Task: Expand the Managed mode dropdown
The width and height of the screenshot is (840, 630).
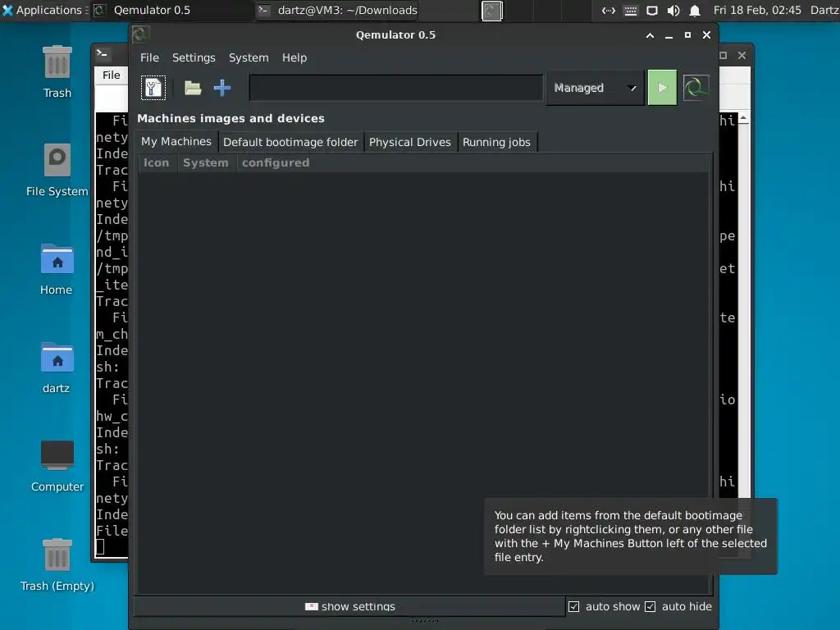Action: coord(595,88)
